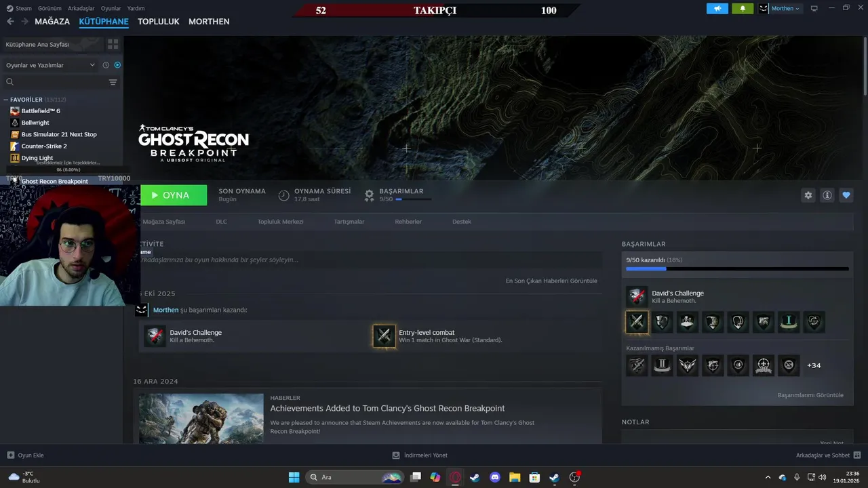
Task: Toggle the favorite heart icon
Action: point(846,195)
